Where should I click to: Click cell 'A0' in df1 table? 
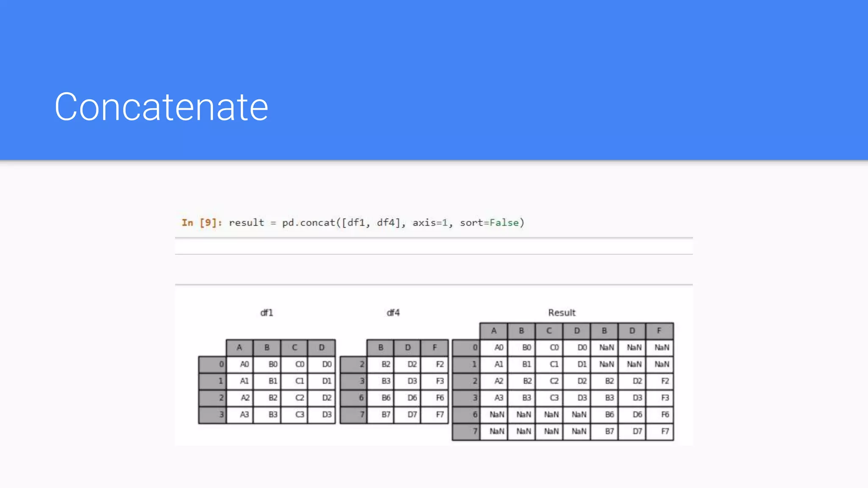pyautogui.click(x=240, y=364)
